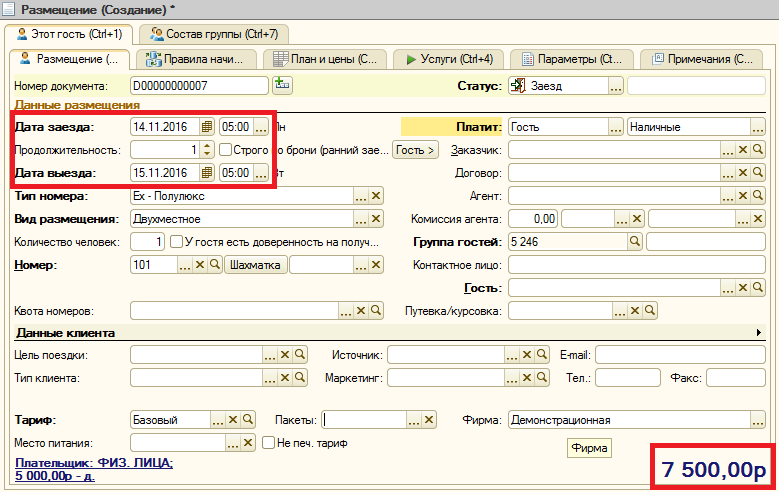Click the Фирма button
779x492 pixels.
[x=589, y=448]
